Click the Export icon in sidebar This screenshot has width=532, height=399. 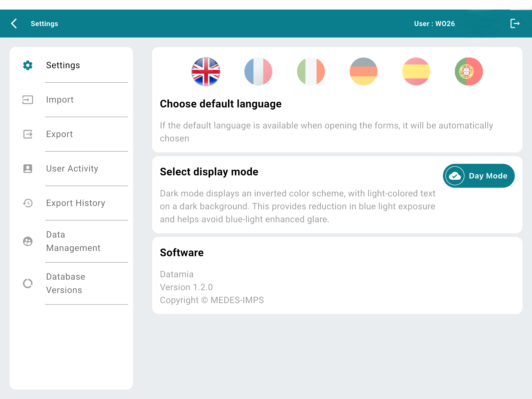[28, 134]
